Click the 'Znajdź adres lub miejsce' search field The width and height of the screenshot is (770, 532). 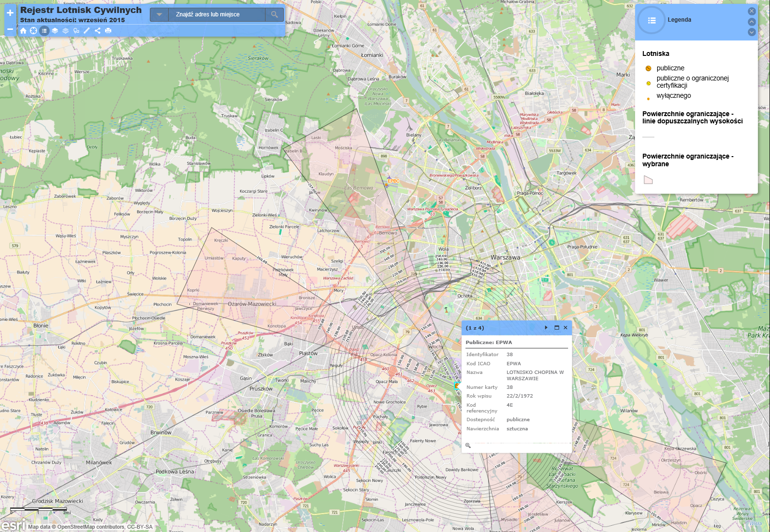[216, 14]
